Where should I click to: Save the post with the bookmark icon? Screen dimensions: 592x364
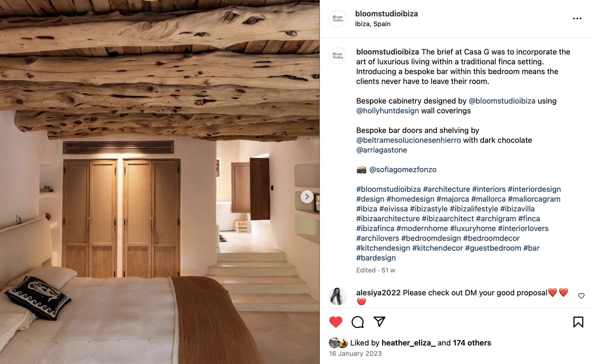(x=578, y=322)
